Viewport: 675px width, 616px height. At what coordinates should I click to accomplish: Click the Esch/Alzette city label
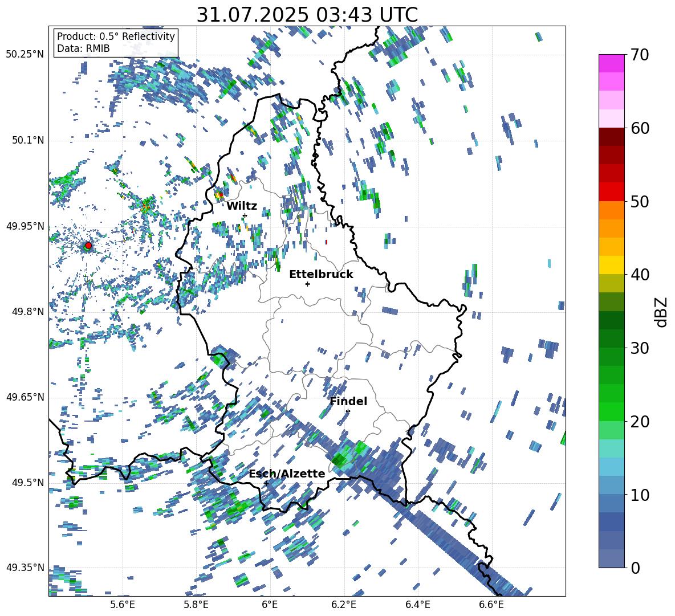point(287,474)
